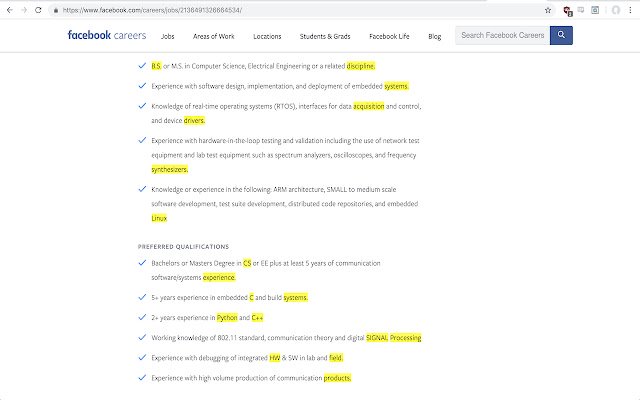Click the checkmark beside 'Experience with debugging of integrated'
The image size is (640, 400).
[142, 357]
